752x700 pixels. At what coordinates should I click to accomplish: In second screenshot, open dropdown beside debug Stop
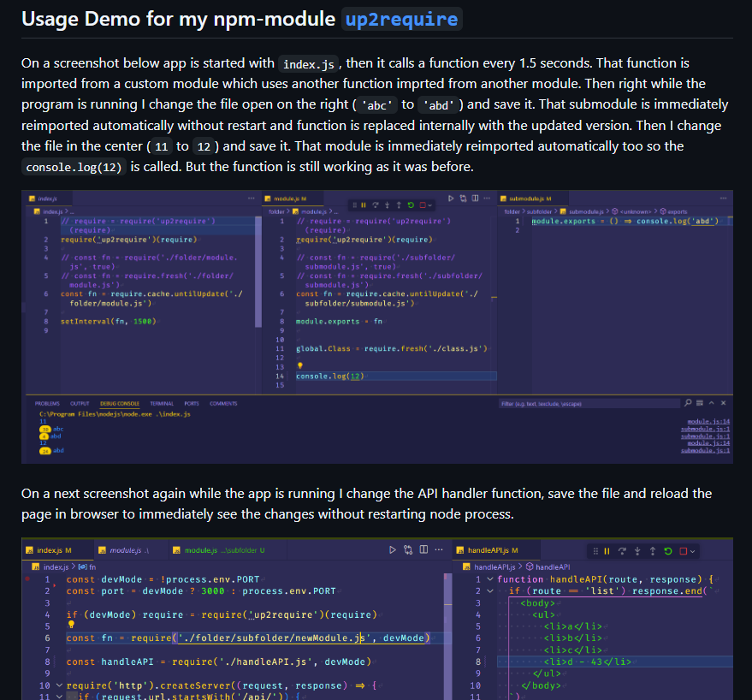point(692,552)
